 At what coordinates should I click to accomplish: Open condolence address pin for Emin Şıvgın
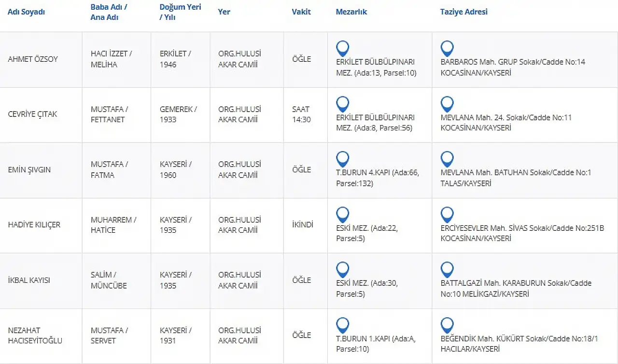coord(447,159)
